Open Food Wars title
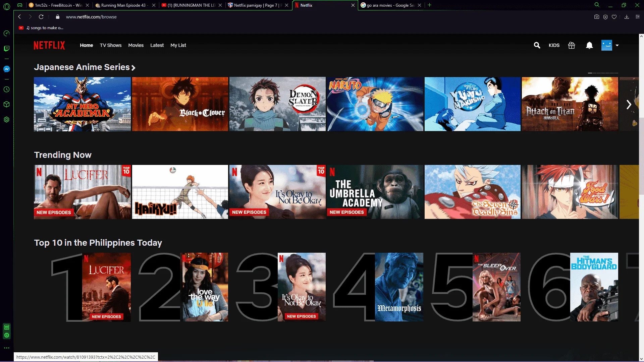This screenshot has height=362, width=644. point(570,192)
